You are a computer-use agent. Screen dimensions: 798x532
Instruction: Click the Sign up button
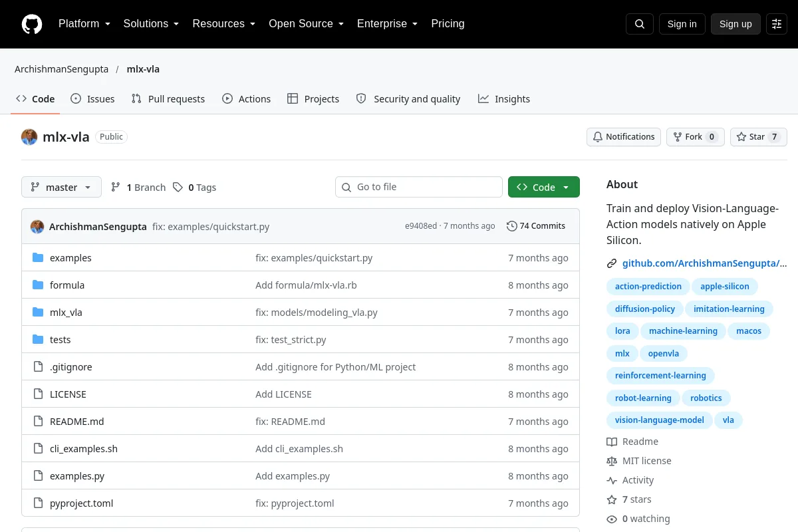[735, 24]
